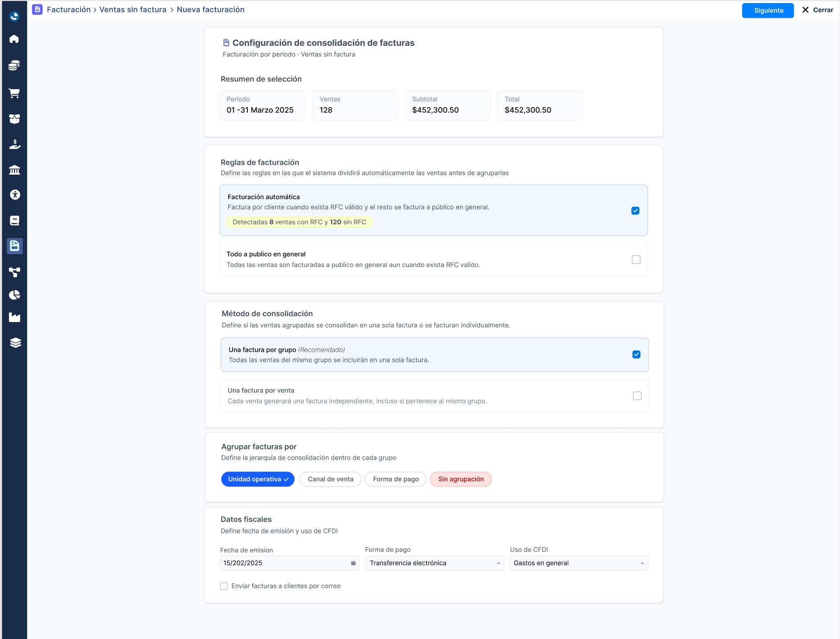
Task: Click the Siguiente button
Action: (x=768, y=10)
